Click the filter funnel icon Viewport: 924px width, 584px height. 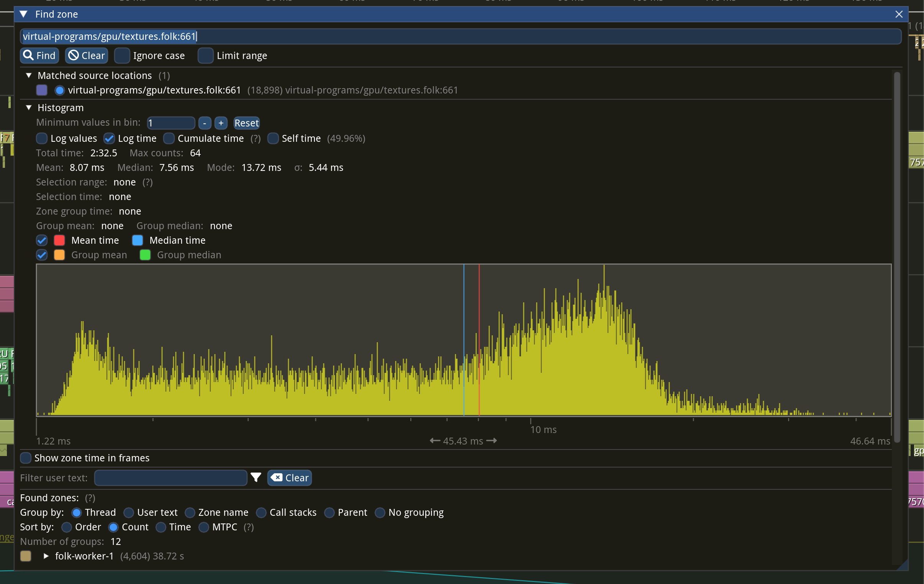pos(256,477)
